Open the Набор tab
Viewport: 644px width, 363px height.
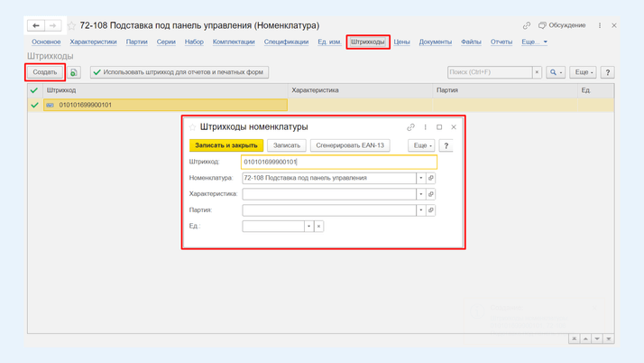pos(194,42)
